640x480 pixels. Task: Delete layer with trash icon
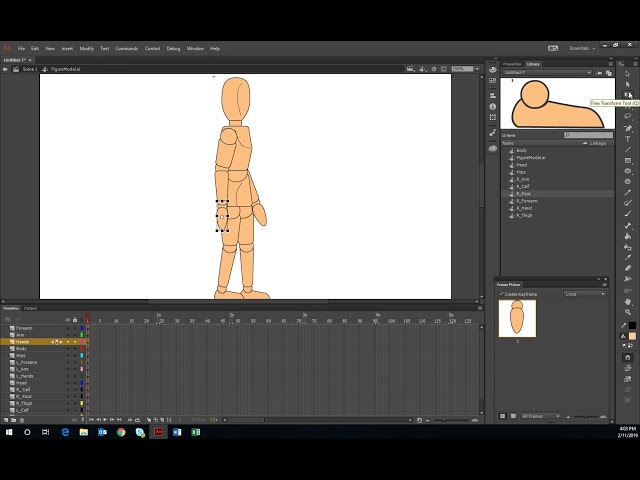pyautogui.click(x=22, y=420)
